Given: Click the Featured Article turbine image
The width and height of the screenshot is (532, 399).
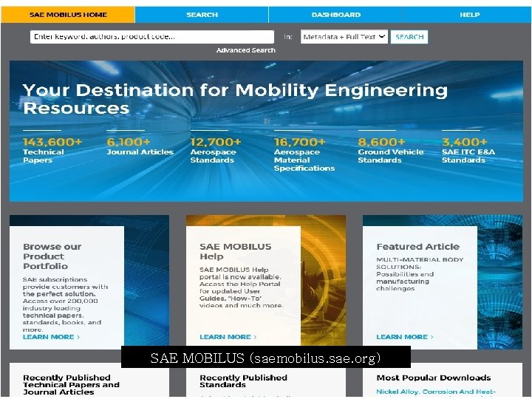Looking at the screenshot, I should coord(499,282).
